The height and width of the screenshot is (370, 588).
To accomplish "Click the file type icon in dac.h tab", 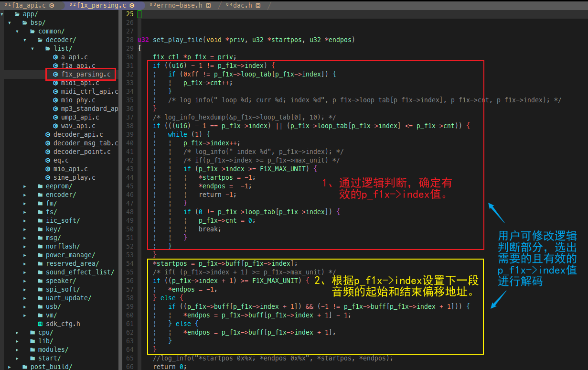I will [258, 6].
